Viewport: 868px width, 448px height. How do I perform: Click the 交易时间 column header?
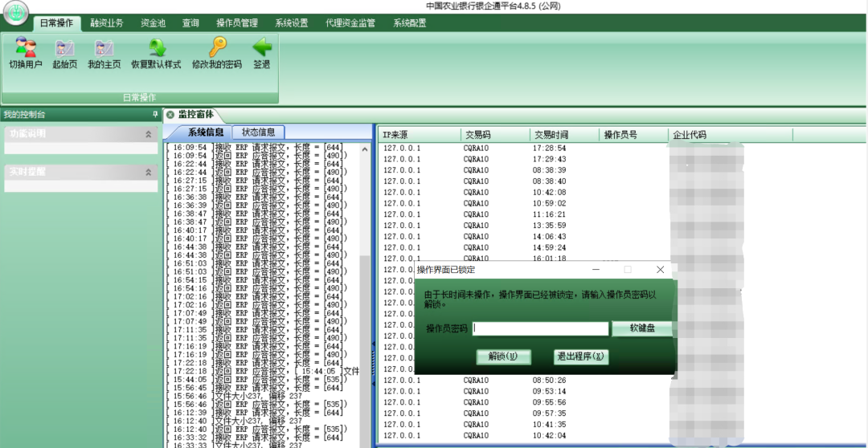pyautogui.click(x=552, y=135)
